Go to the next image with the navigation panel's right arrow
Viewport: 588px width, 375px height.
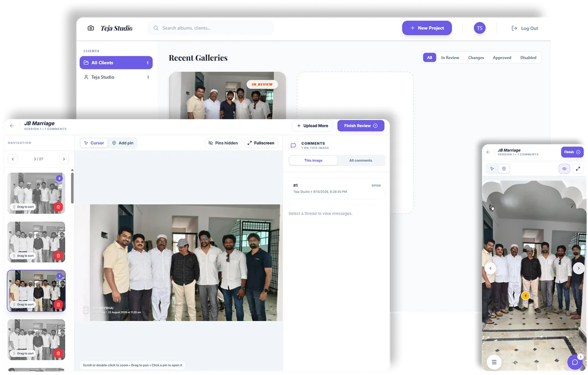64,159
